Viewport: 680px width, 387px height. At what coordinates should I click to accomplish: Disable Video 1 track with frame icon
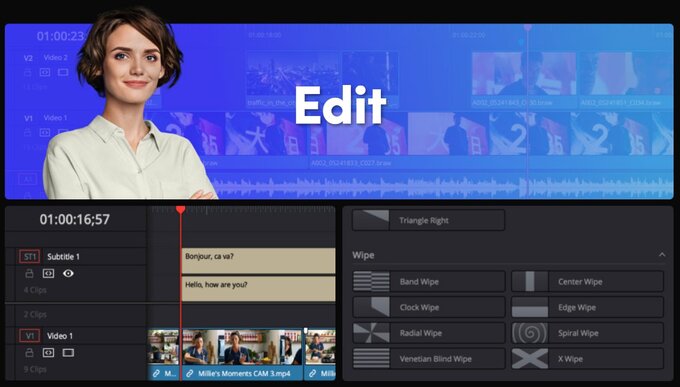(x=68, y=353)
